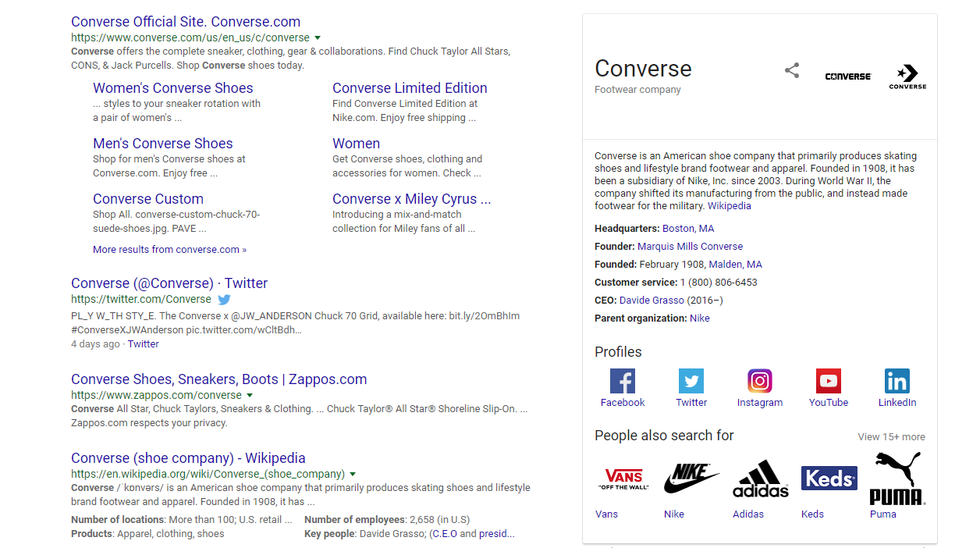Screen dimensions: 980x548
Task: Click the Keds logo
Action: point(829,478)
